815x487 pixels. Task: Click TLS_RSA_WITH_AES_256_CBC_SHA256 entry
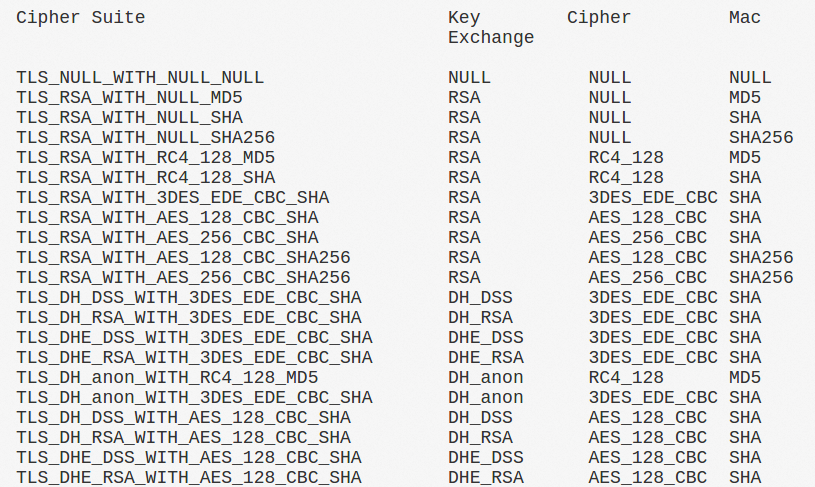point(183,278)
